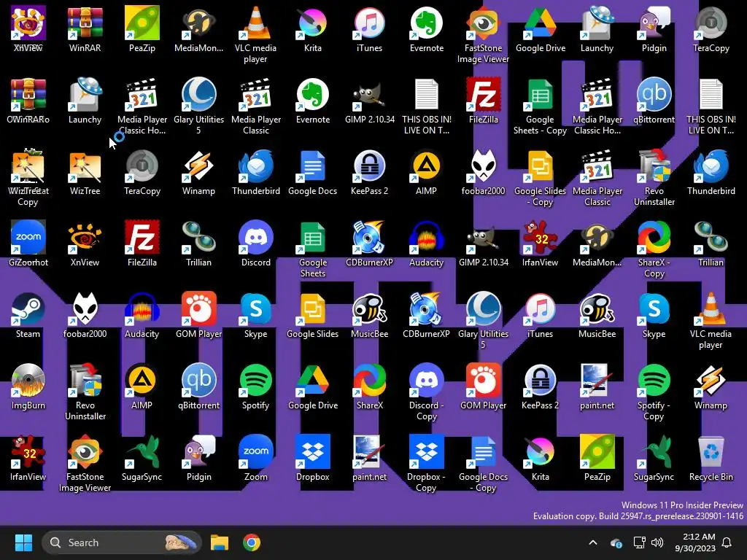The width and height of the screenshot is (747, 560).
Task: Click the taskbar Search box
Action: pyautogui.click(x=122, y=542)
